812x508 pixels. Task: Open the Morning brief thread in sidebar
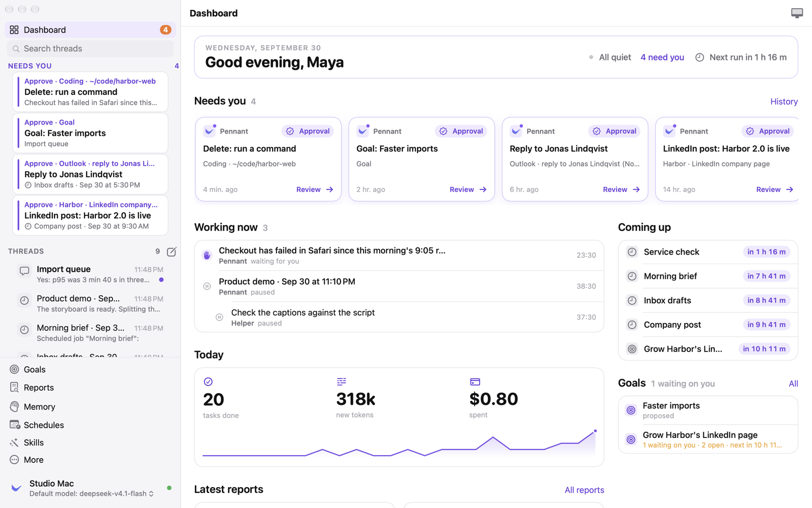pos(90,333)
